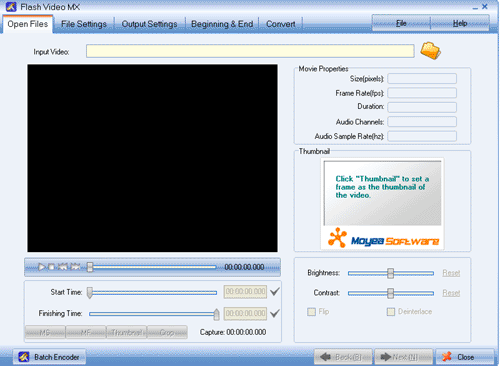Image resolution: width=500 pixels, height=366 pixels.
Task: Confirm Start Time with the checkmark icon
Action: pos(275,292)
